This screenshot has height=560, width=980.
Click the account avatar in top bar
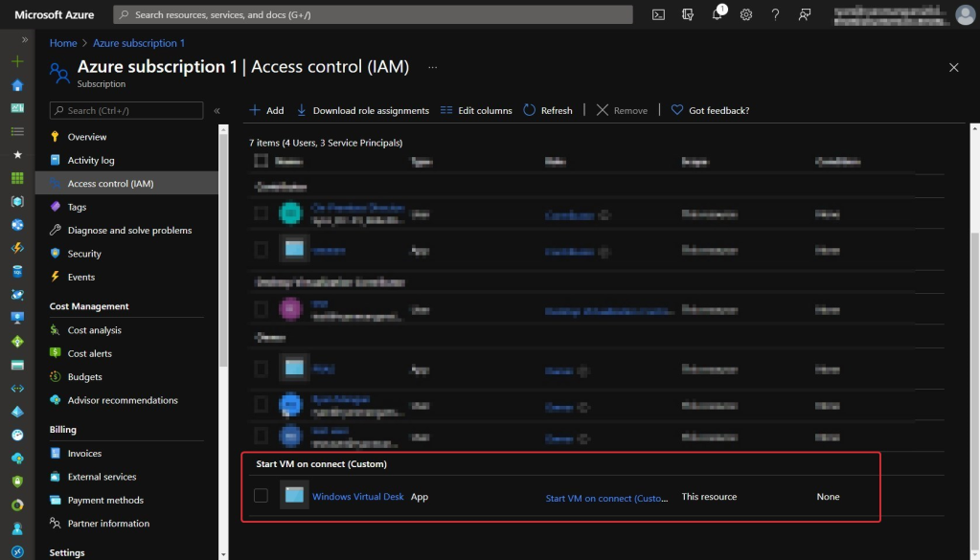[x=965, y=14]
